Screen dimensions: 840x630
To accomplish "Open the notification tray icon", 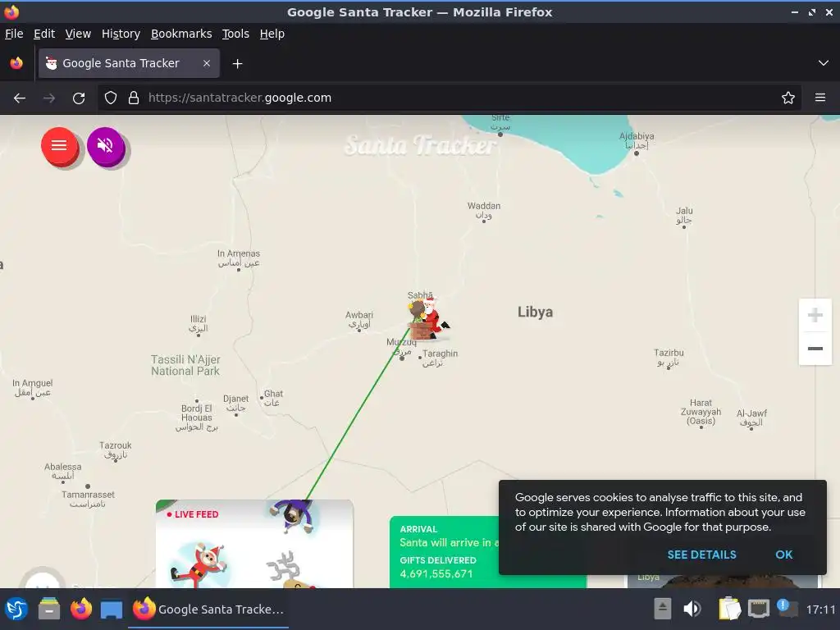I will pyautogui.click(x=787, y=608).
